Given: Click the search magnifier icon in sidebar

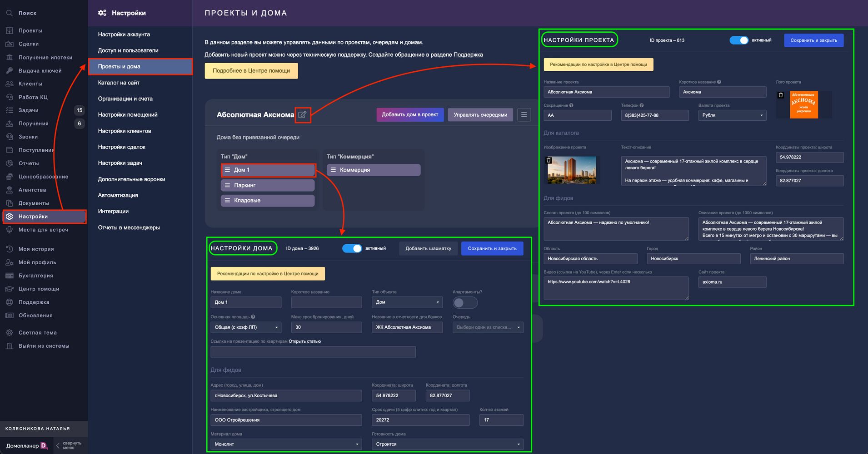Looking at the screenshot, I should 9,13.
